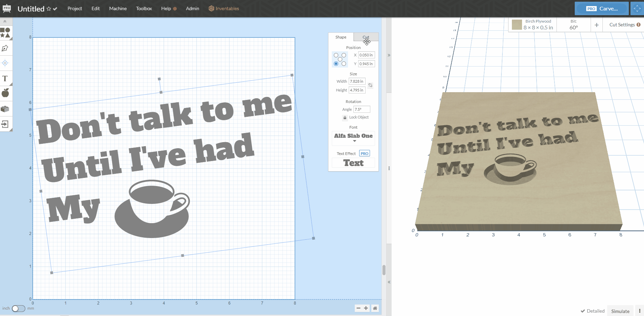This screenshot has height=316, width=644.
Task: Click the Simulate button
Action: click(620, 311)
